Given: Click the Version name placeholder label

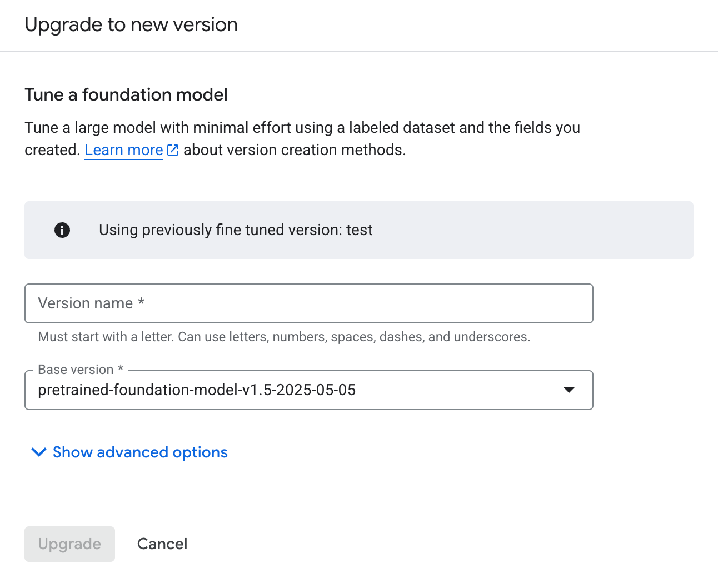Looking at the screenshot, I should point(91,303).
